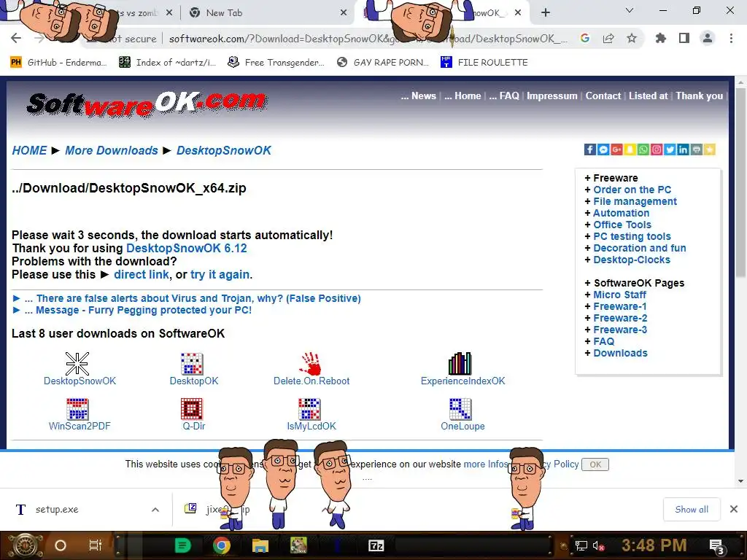Viewport: 747px width, 560px height.
Task: Open PC testing tools category
Action: [x=632, y=236]
